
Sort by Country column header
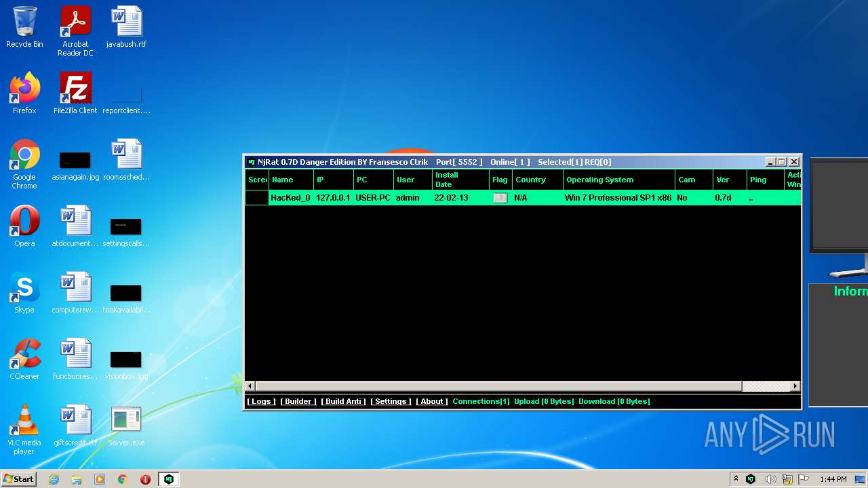coord(538,180)
